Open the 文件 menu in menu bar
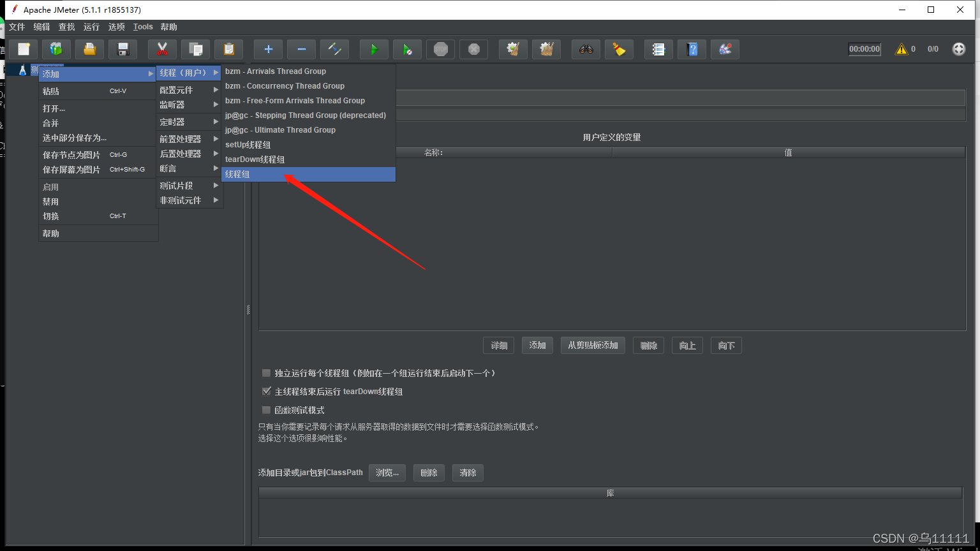The height and width of the screenshot is (551, 980). [x=17, y=27]
